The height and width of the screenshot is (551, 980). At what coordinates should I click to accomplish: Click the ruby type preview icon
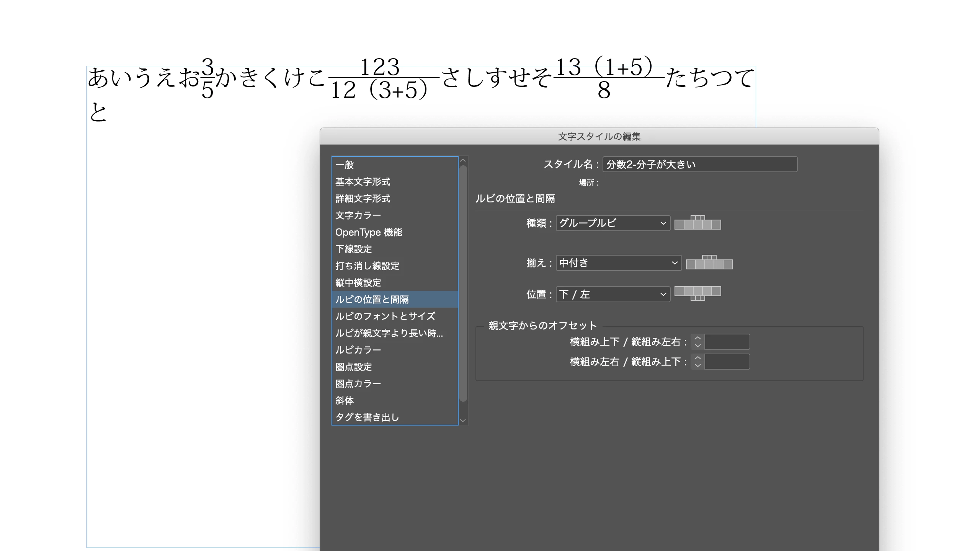pos(697,223)
